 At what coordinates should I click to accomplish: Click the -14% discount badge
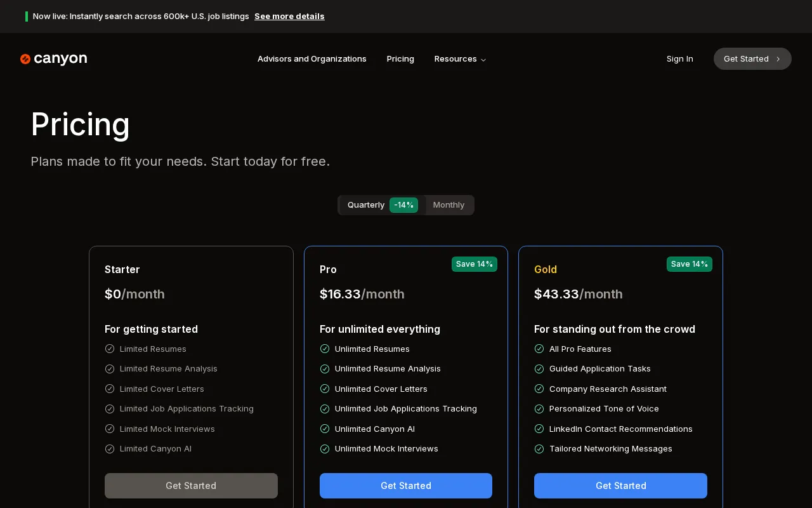tap(403, 205)
